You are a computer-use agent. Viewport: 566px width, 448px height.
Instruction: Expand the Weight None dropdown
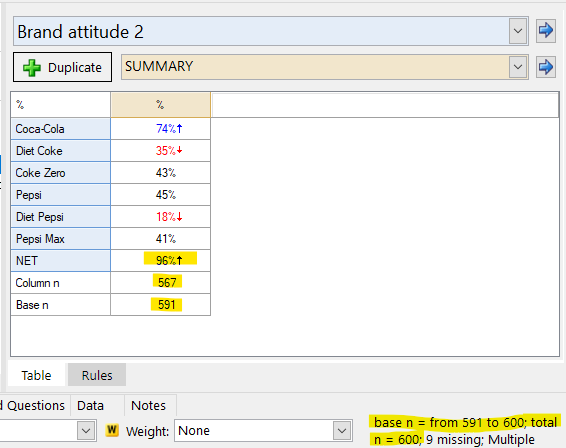(342, 430)
